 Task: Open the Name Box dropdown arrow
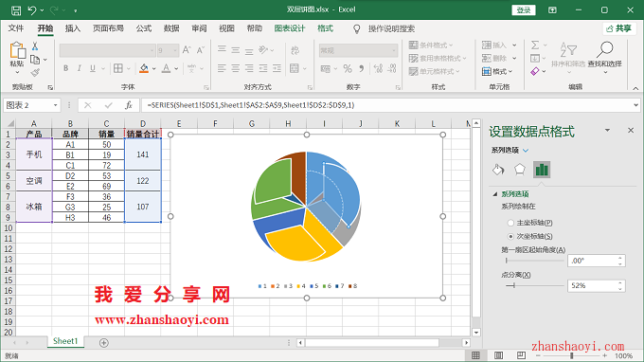tap(55, 105)
